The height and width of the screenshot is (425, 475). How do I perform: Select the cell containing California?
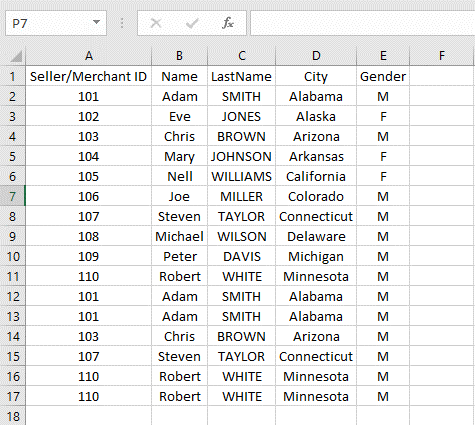[316, 176]
